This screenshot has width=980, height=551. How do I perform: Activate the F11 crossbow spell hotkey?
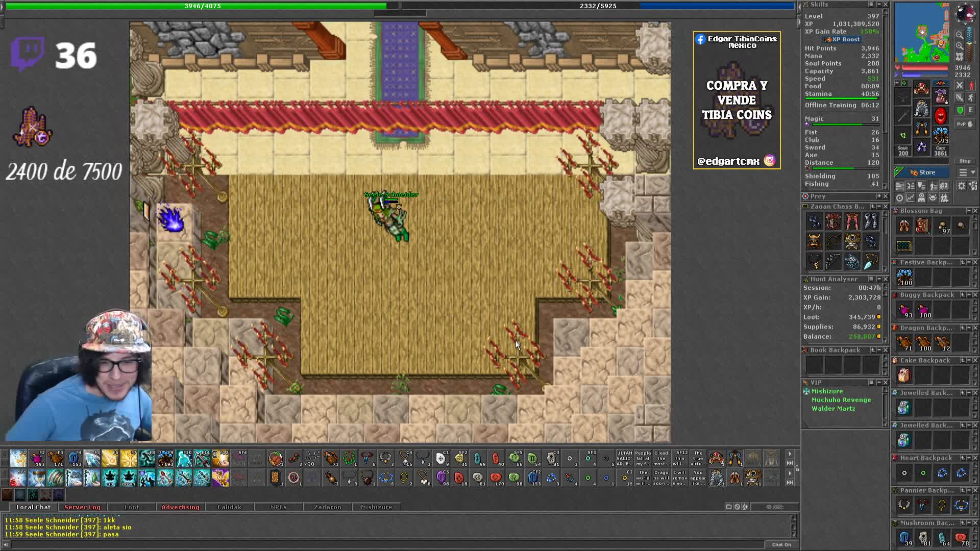point(202,458)
